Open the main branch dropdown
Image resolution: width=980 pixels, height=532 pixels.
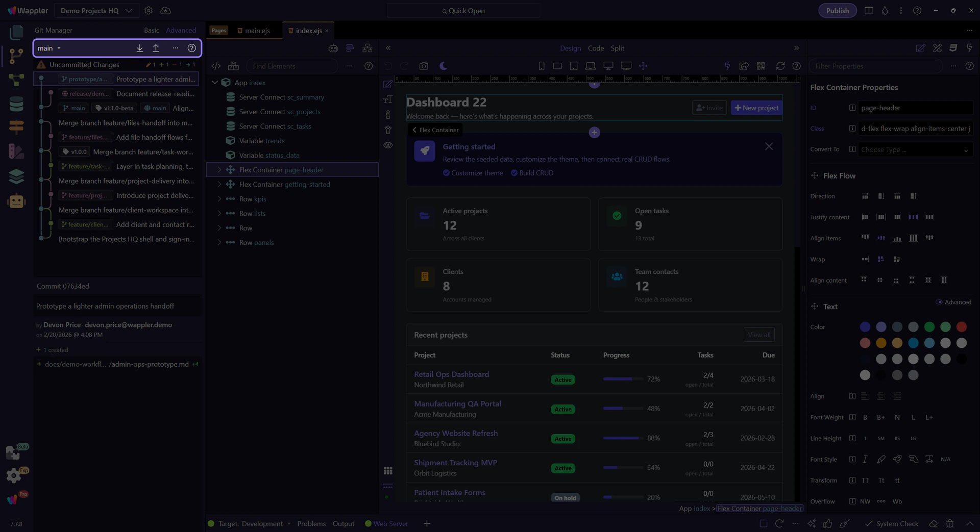coord(50,48)
